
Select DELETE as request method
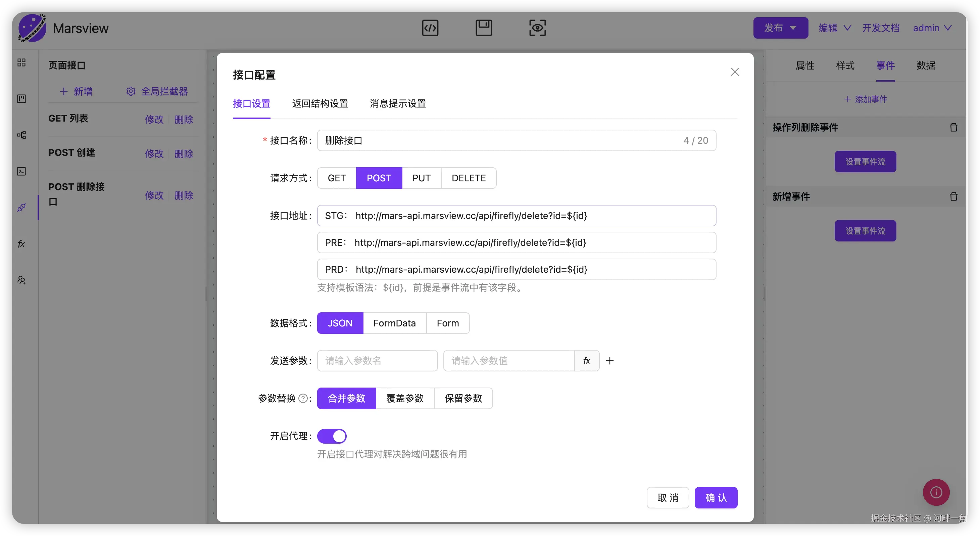(x=468, y=178)
